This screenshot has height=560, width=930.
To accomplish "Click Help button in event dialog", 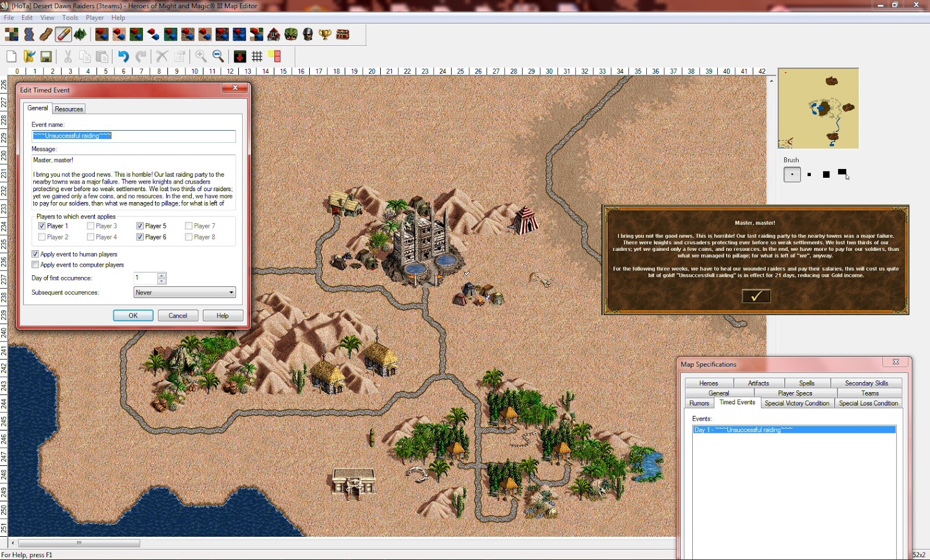I will [x=223, y=315].
